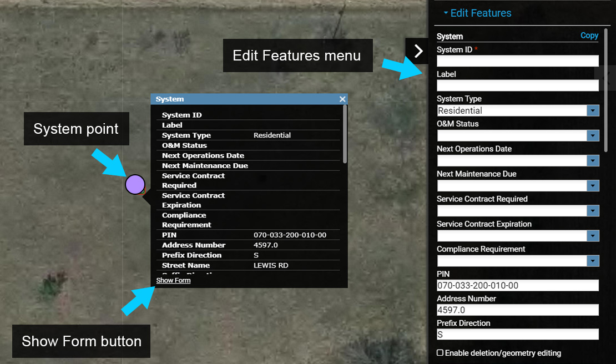The height and width of the screenshot is (364, 616).
Task: Open the Service Contract Expiration dropdown
Action: pyautogui.click(x=593, y=236)
